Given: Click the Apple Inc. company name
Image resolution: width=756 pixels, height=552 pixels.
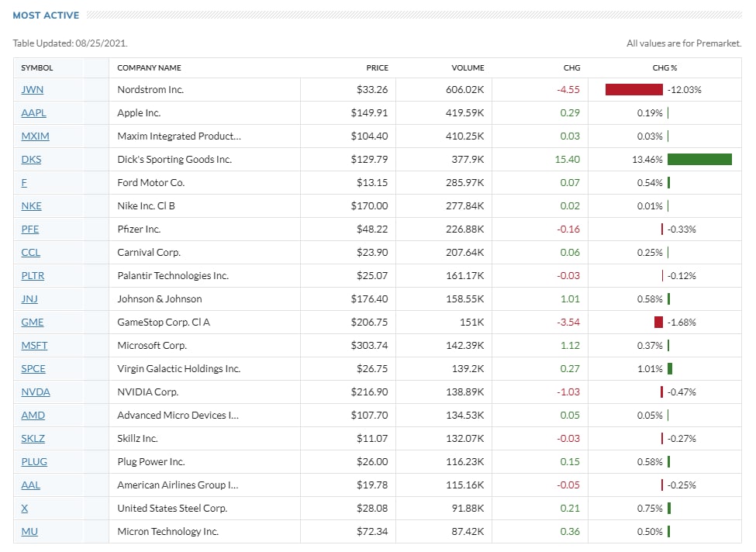Looking at the screenshot, I should [x=139, y=113].
